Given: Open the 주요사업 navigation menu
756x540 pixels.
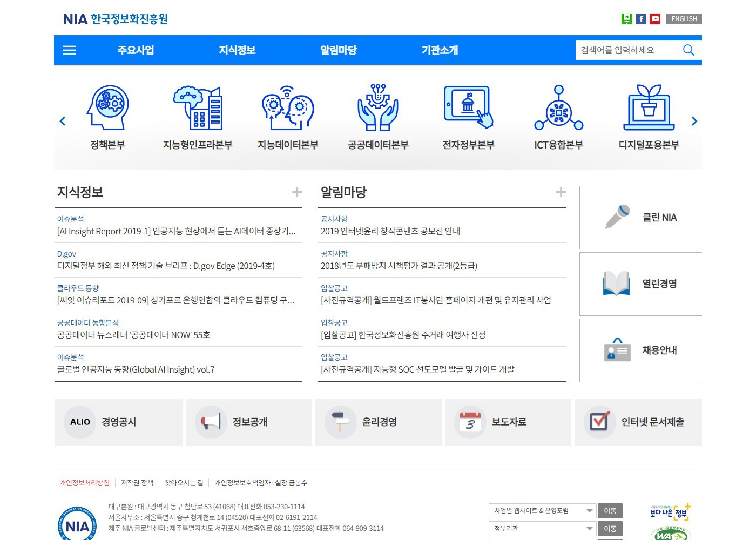Looking at the screenshot, I should click(136, 50).
